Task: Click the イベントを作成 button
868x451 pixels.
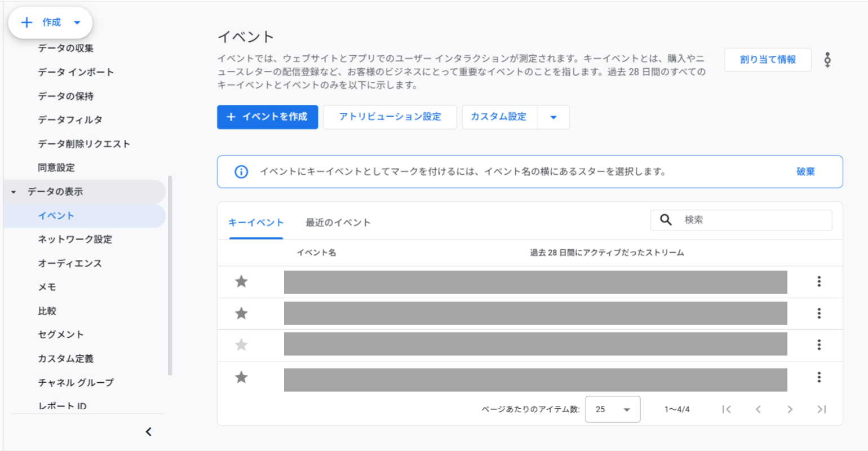Action: pos(267,117)
